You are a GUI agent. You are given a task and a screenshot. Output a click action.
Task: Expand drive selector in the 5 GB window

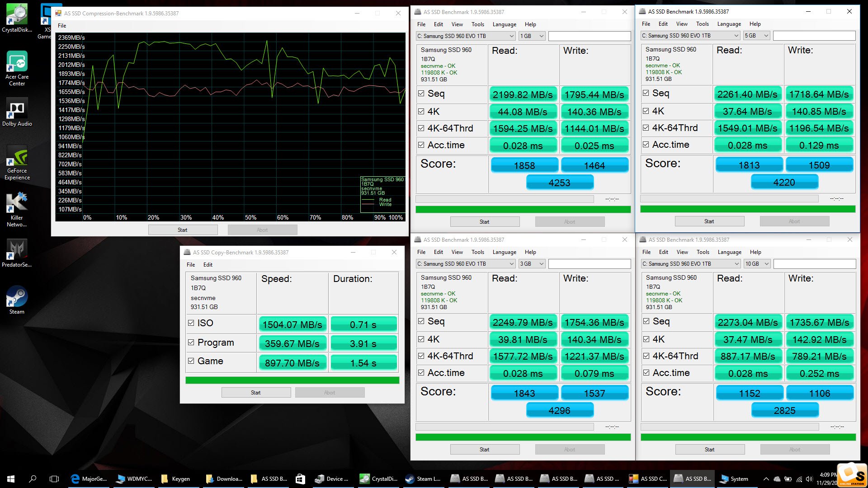coord(736,36)
